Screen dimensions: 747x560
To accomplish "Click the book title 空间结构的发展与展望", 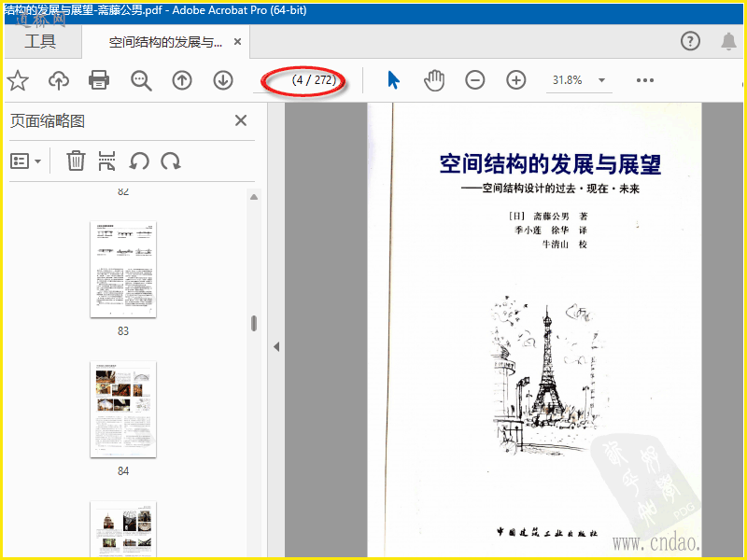I will pos(550,164).
